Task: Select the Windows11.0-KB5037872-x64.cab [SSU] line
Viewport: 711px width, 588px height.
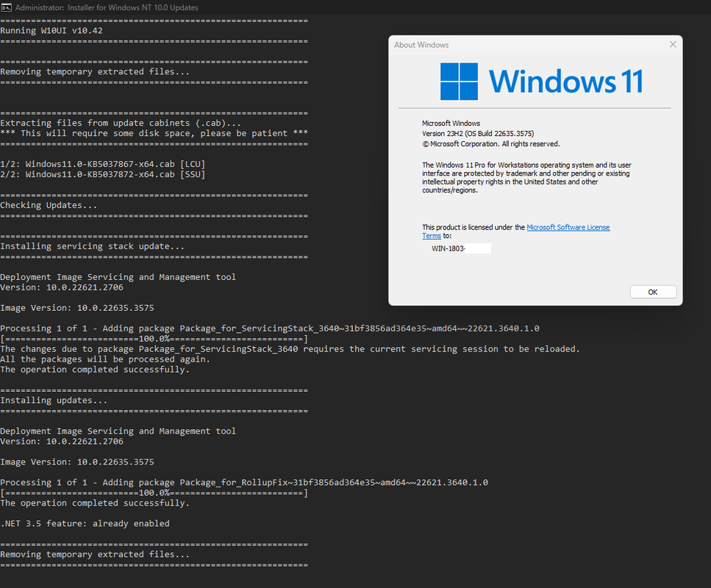Action: pyautogui.click(x=102, y=174)
